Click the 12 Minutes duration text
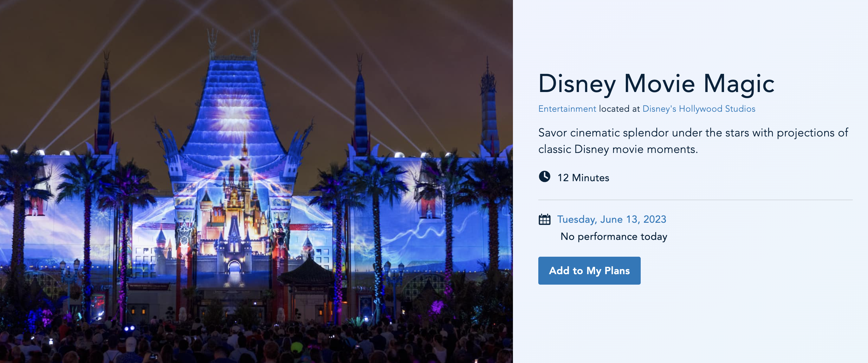This screenshot has height=363, width=868. click(583, 177)
